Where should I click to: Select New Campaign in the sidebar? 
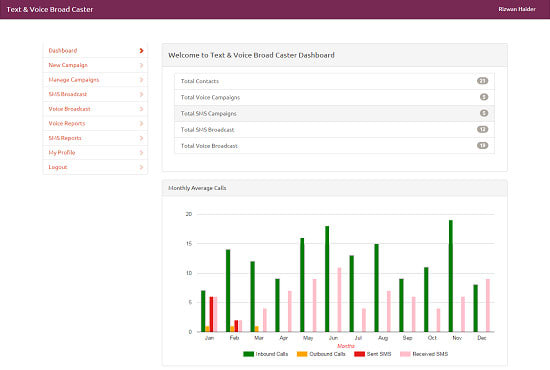tap(95, 65)
